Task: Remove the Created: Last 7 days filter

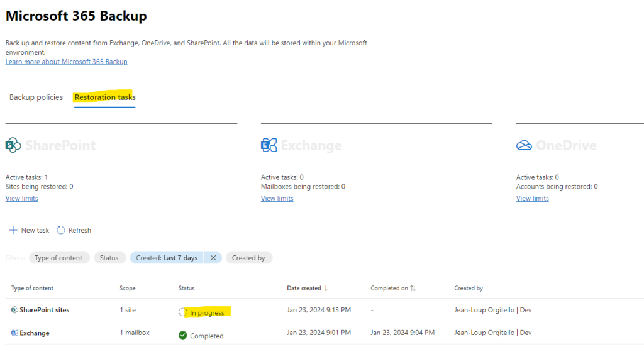Action: click(213, 258)
